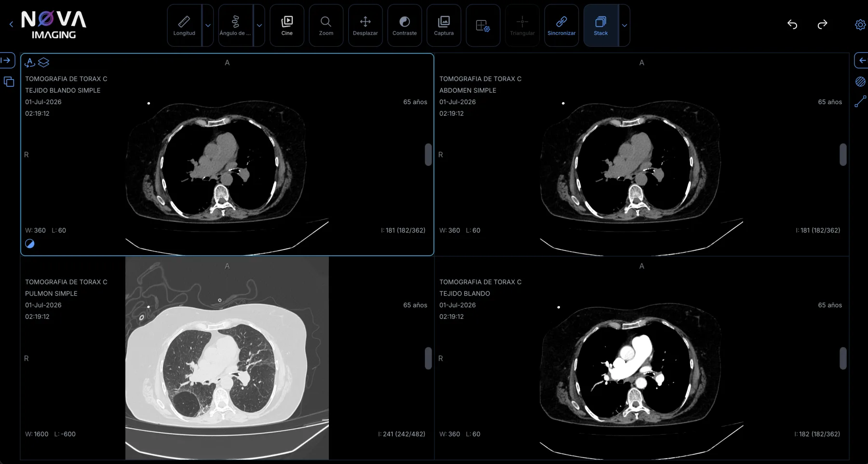Redo the last action
This screenshot has width=868, height=464.
tap(823, 24)
